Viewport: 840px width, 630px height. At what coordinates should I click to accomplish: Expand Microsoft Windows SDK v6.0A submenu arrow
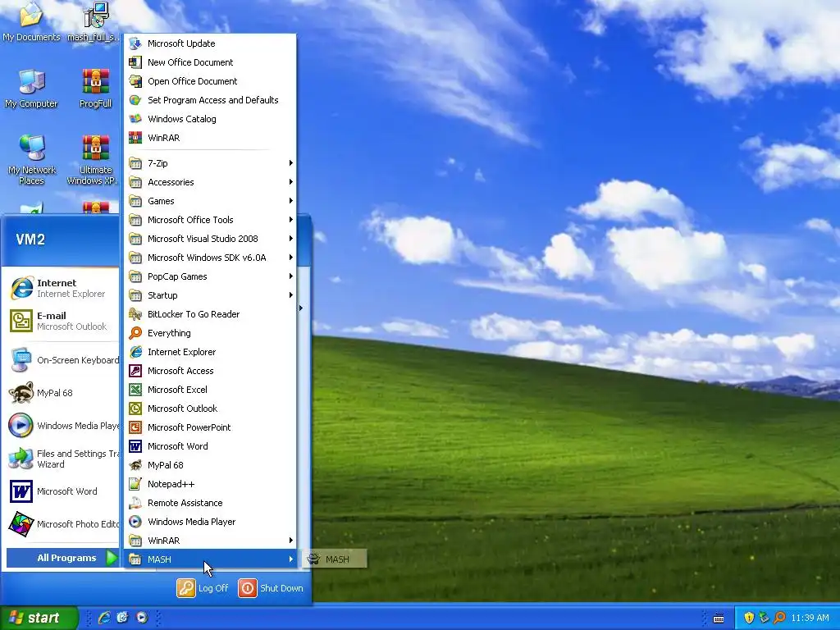[291, 257]
